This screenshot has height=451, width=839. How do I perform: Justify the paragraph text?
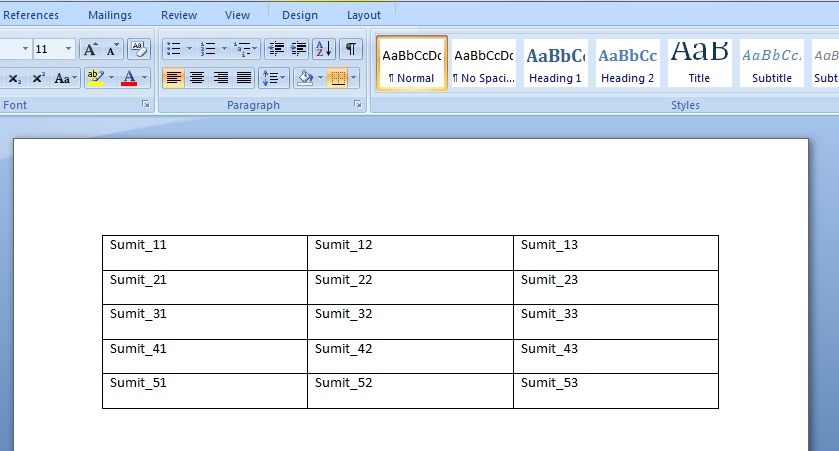point(244,78)
